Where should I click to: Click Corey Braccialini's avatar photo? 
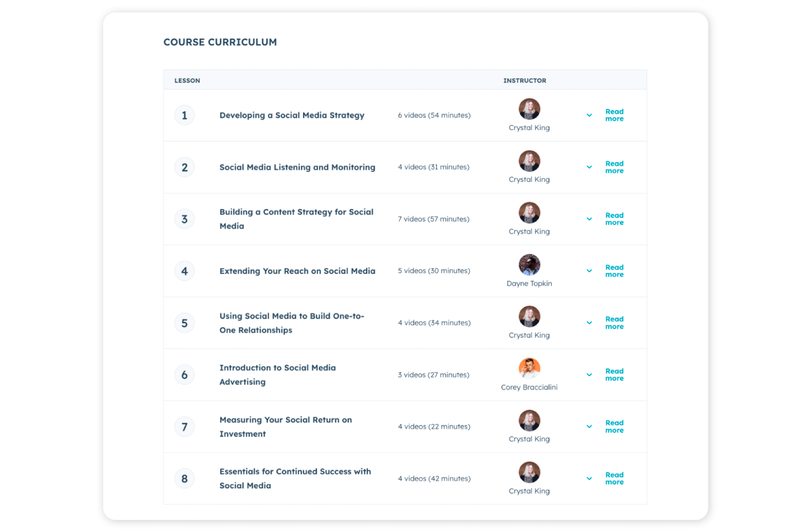click(529, 368)
